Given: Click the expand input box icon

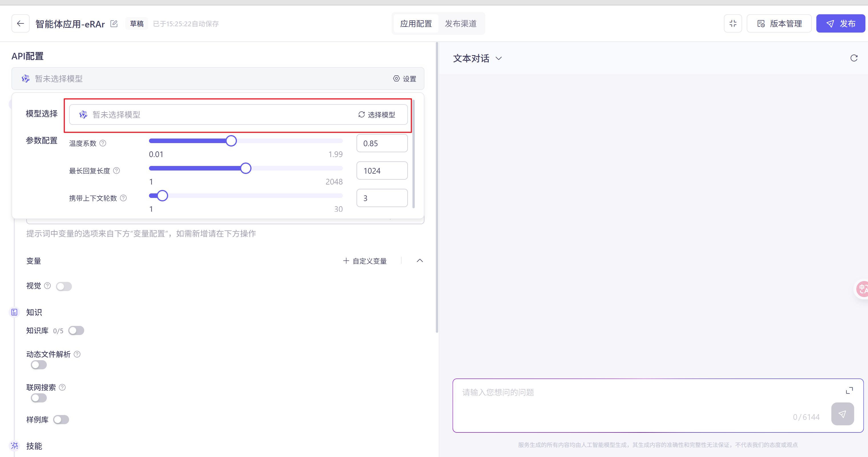Looking at the screenshot, I should 849,390.
